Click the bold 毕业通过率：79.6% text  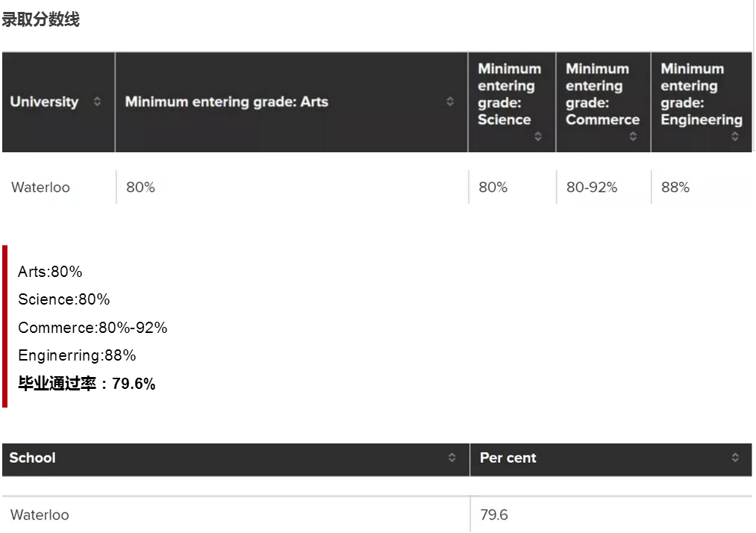pos(87,384)
